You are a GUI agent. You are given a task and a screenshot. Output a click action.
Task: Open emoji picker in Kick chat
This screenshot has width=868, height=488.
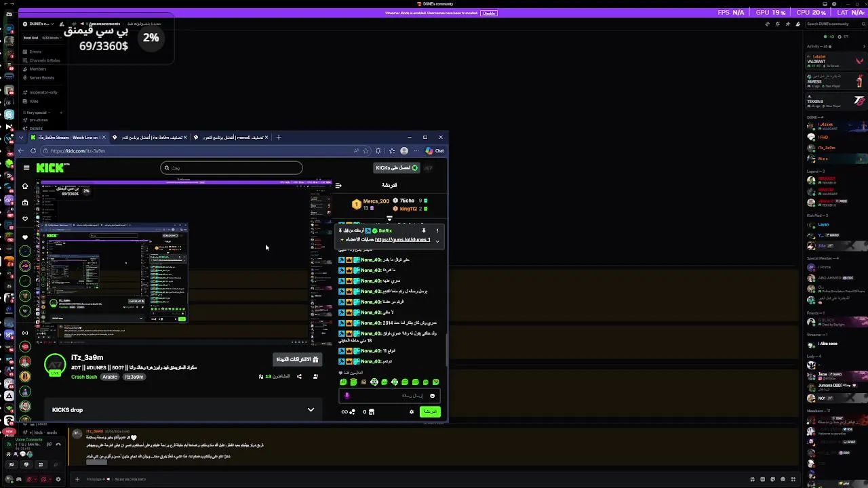click(x=432, y=396)
